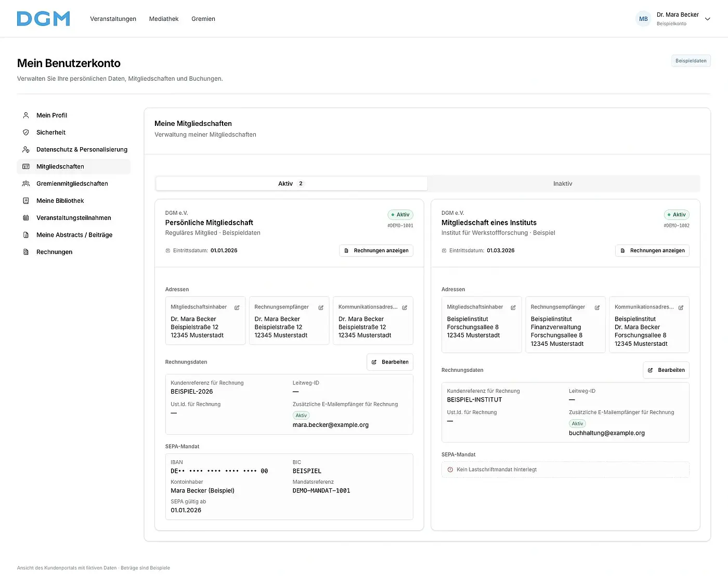Click the Finanzverwaltung address line
The image size is (728, 584).
[556, 327]
